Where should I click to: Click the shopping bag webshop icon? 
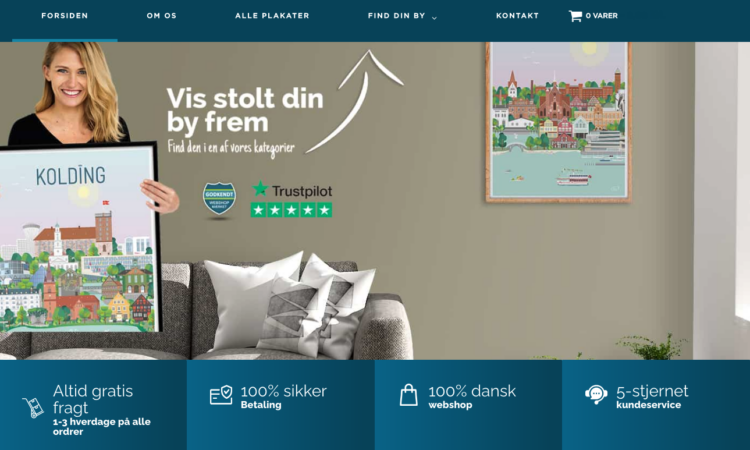(408, 395)
